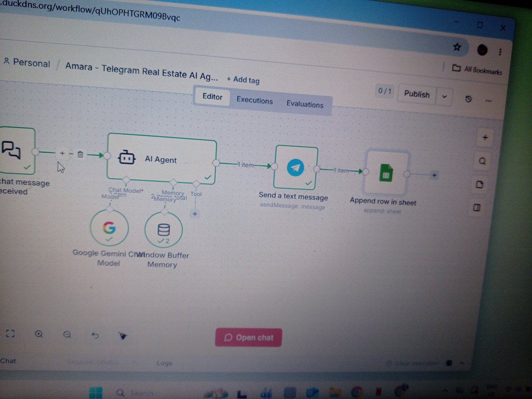Select the Google Gemini Chat Model node
The image size is (532, 399).
tap(109, 229)
